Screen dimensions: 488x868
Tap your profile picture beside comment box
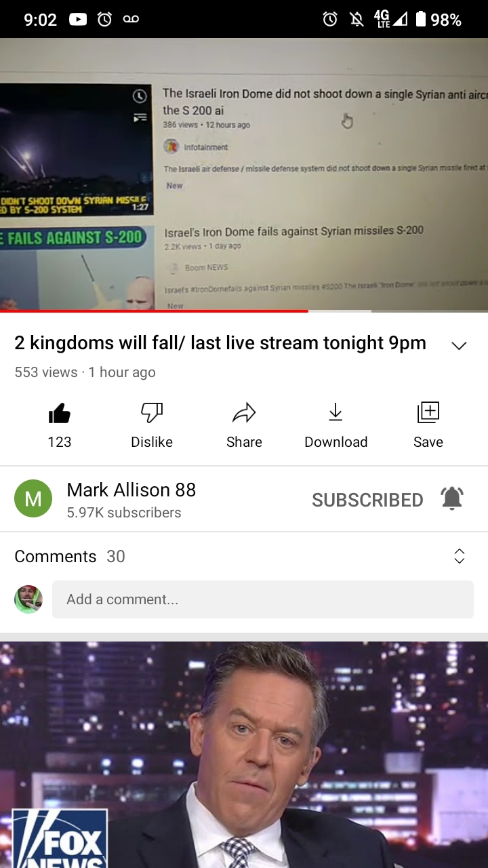click(x=28, y=599)
